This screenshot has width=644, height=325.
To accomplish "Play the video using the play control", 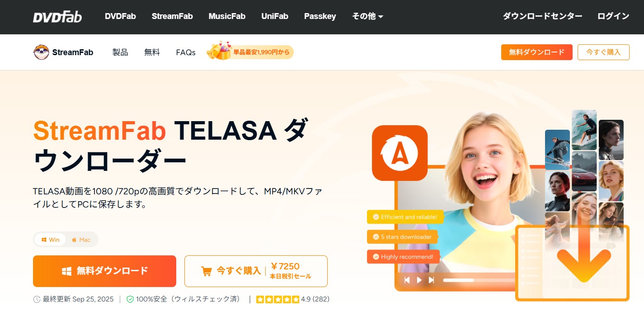I will (x=419, y=280).
